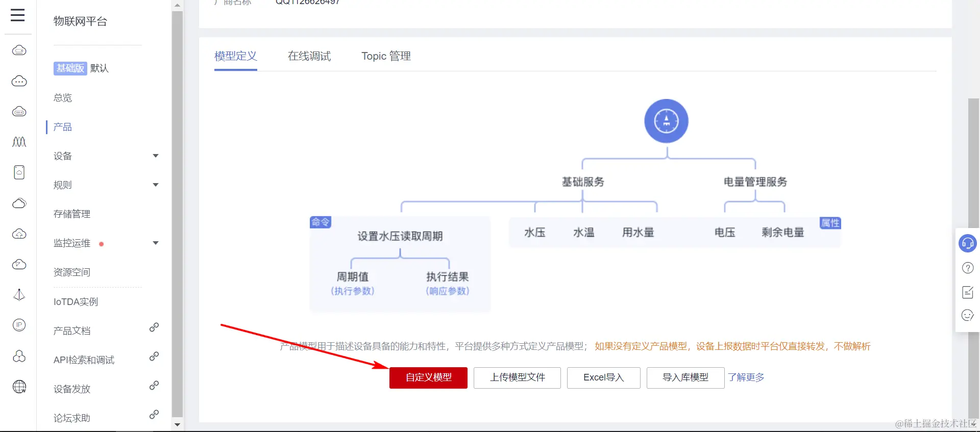980x432 pixels.
Task: Click 电量管理服务 in the model diagram
Action: pos(755,182)
